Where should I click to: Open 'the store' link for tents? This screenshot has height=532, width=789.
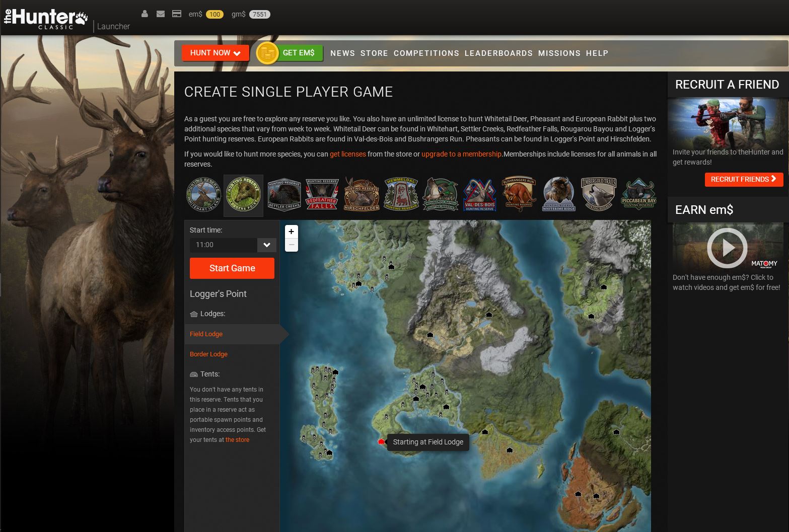pyautogui.click(x=237, y=440)
